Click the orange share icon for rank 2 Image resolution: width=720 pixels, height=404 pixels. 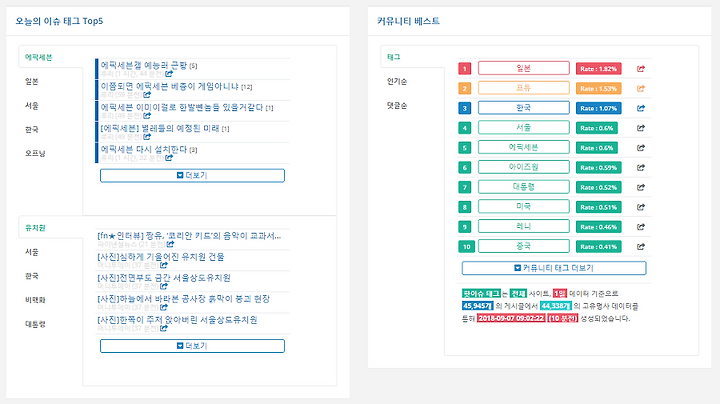click(641, 89)
